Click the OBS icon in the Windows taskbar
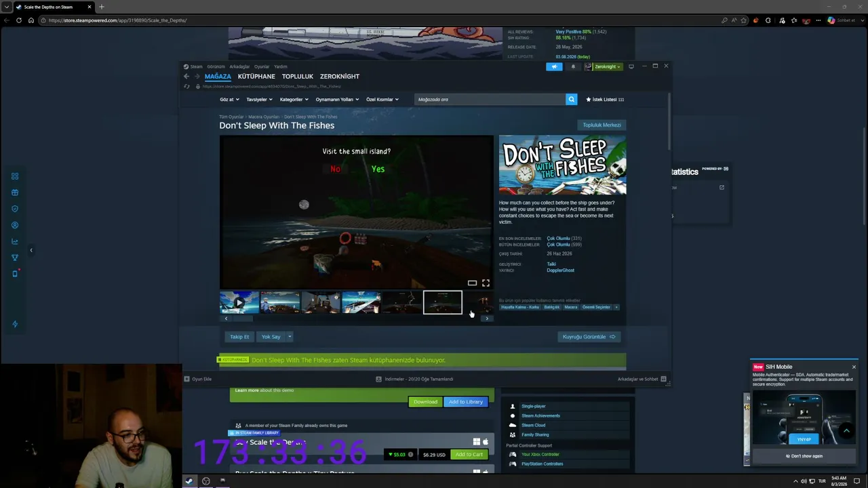 206,481
